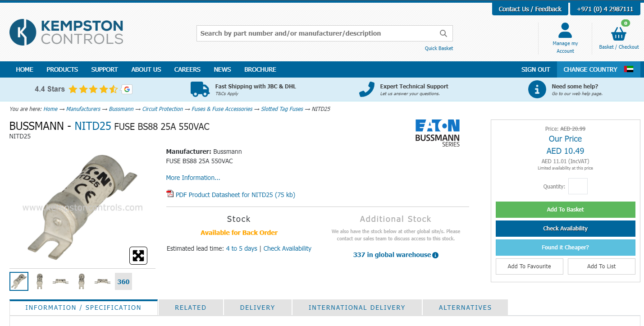Click SIGN OUT
This screenshot has width=644, height=326.
coord(536,69)
